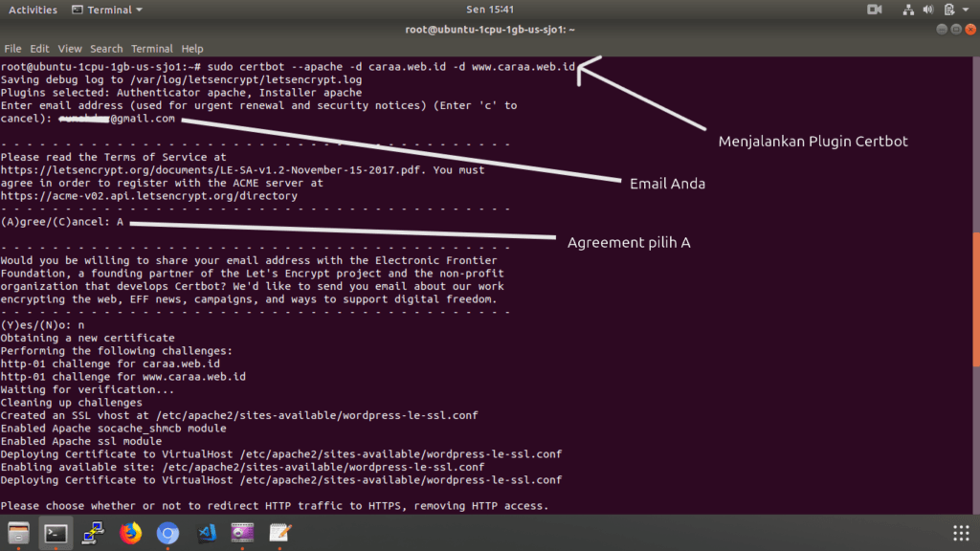Launch Visual Studio Code from the dock
The height and width of the screenshot is (551, 980).
tap(206, 533)
